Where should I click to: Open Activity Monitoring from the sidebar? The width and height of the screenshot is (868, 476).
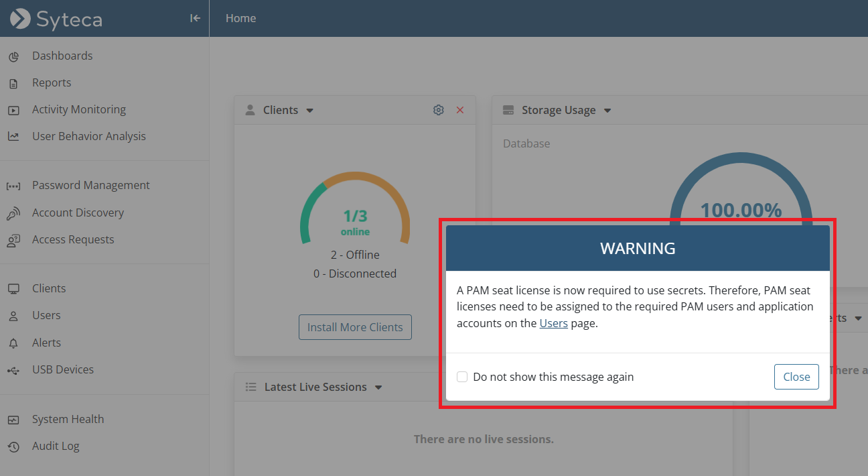click(x=79, y=109)
